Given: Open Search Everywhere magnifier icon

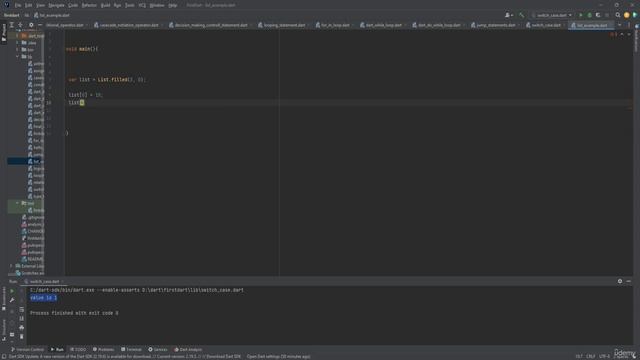Looking at the screenshot, I should tap(618, 15).
